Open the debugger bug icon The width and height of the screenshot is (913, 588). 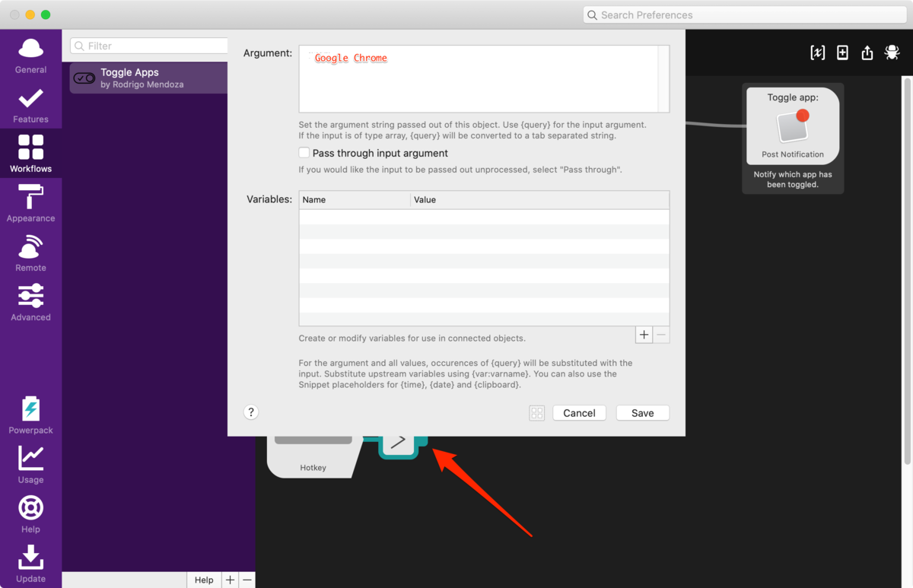(892, 52)
